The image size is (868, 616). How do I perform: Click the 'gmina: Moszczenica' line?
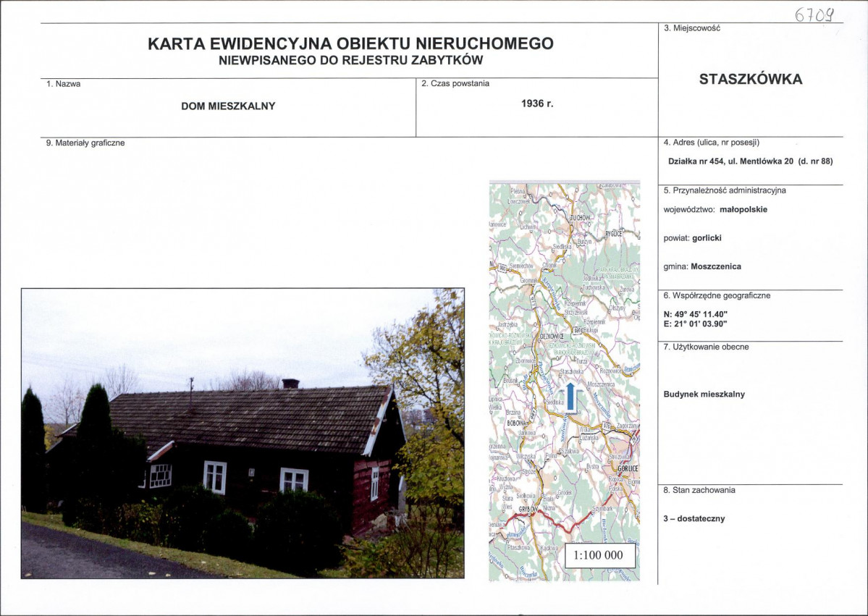click(x=702, y=266)
